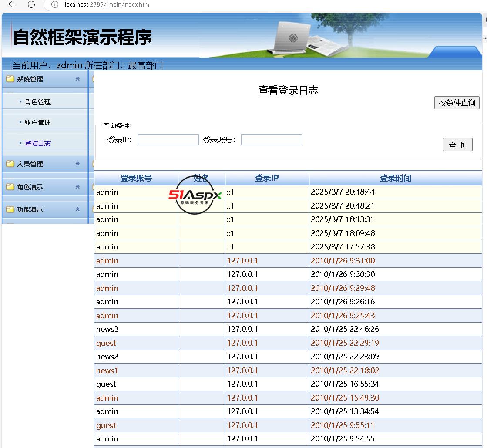This screenshot has height=448, width=487.
Task: Focus the 登录账号 input field
Action: 271,139
